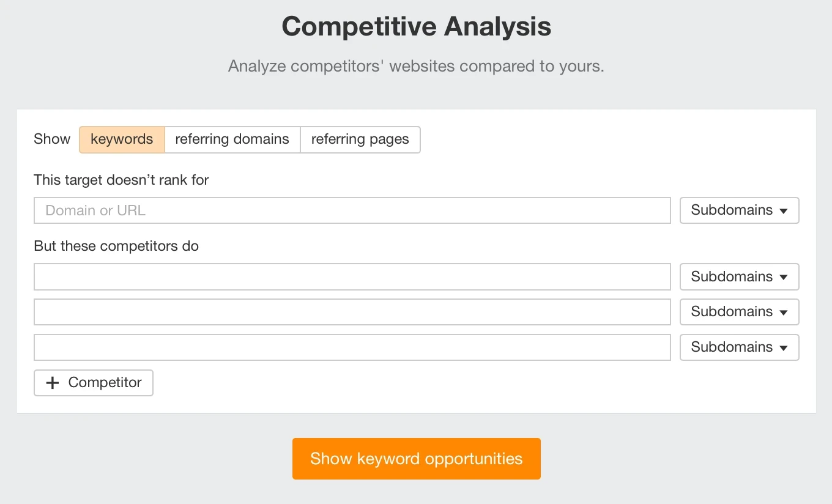Switch Show mode to "referring pages"

coord(360,139)
